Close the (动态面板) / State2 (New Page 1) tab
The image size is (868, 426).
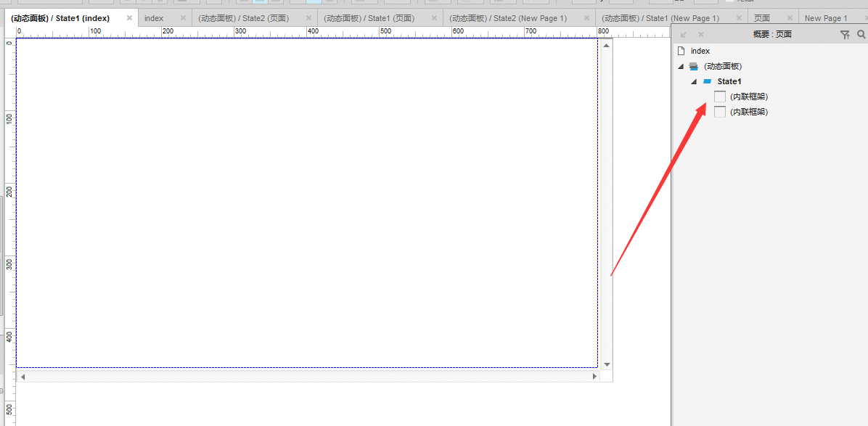(x=587, y=17)
